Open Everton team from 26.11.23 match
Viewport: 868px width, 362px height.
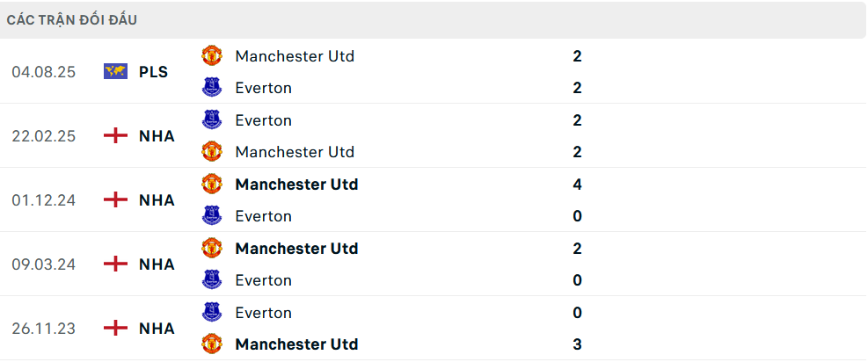263,313
